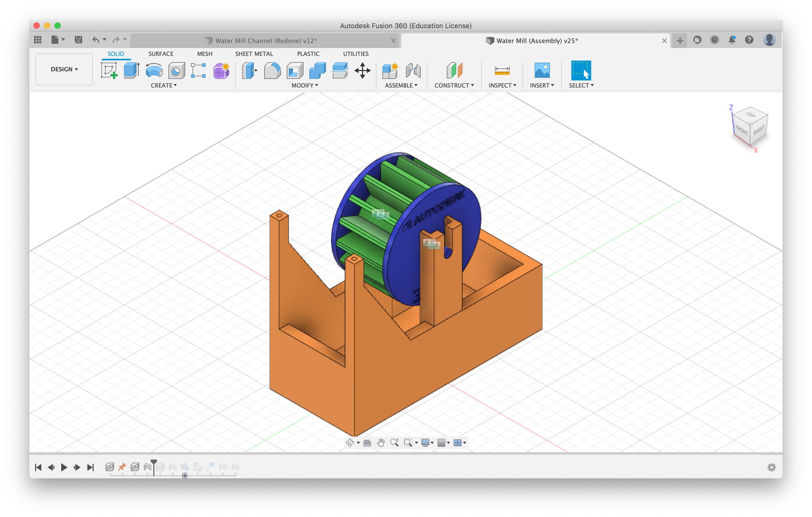This screenshot has width=812, height=517.
Task: Select the Fillet tool
Action: point(272,71)
